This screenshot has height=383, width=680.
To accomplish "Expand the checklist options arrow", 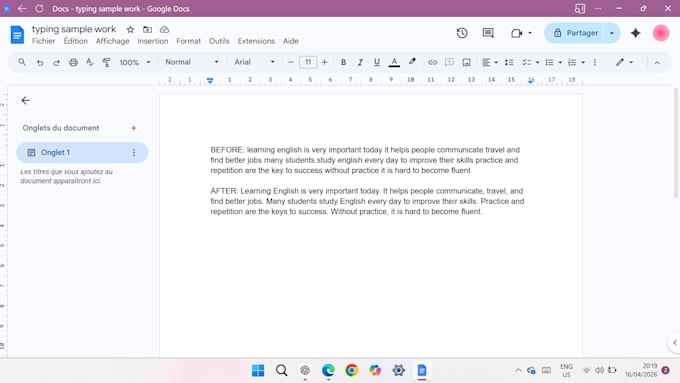I will click(537, 62).
